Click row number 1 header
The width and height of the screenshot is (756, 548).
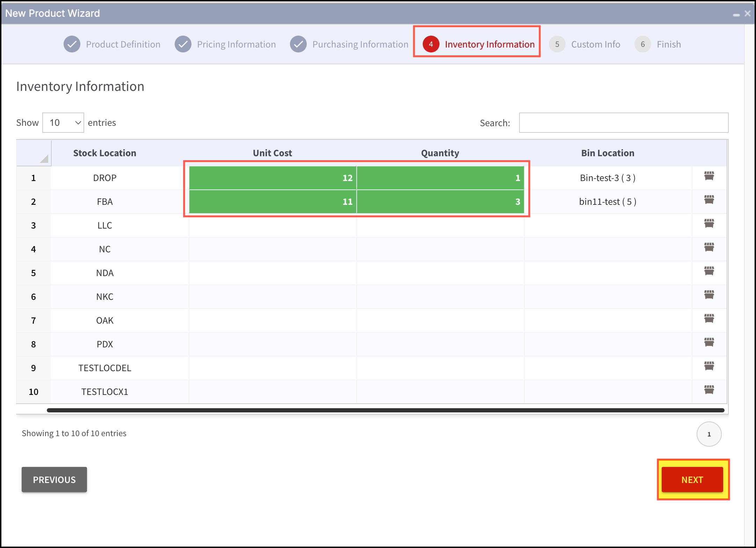(34, 178)
